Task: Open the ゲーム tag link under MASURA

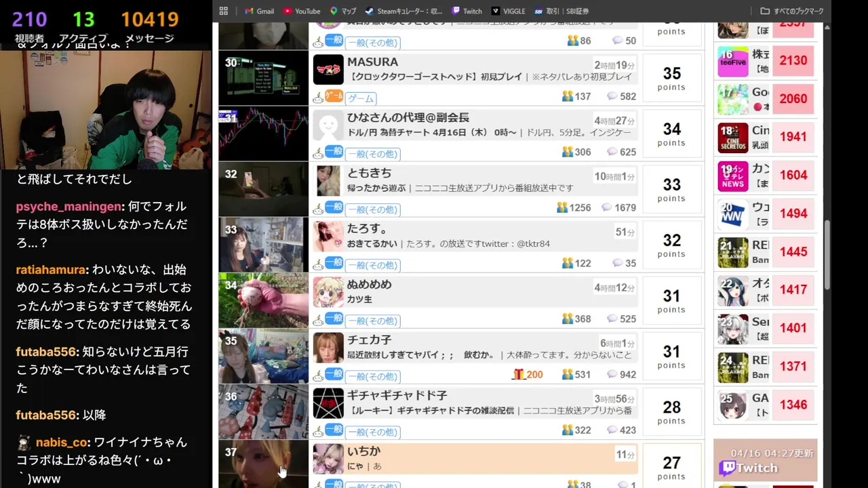Action: (x=361, y=98)
